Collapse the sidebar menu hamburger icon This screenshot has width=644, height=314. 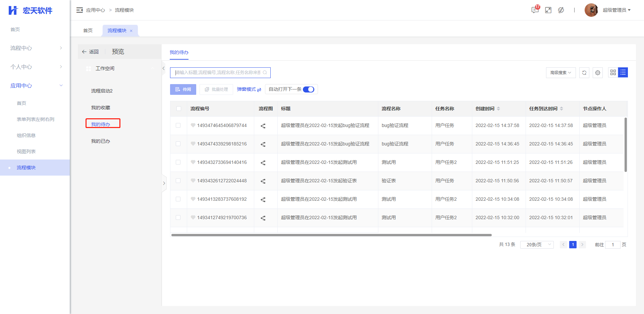(79, 10)
